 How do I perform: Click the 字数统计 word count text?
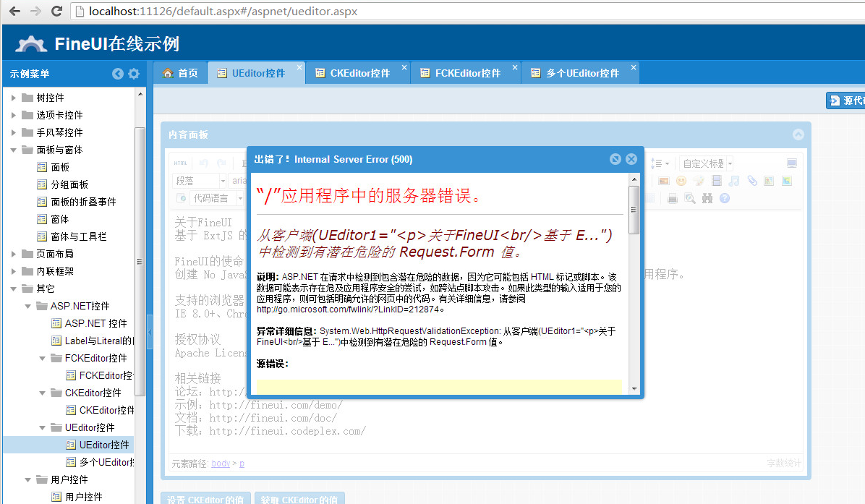783,464
